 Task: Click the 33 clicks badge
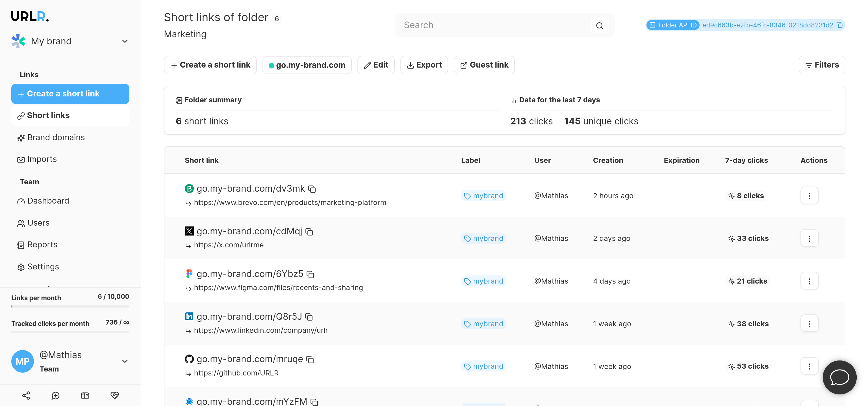coord(748,238)
